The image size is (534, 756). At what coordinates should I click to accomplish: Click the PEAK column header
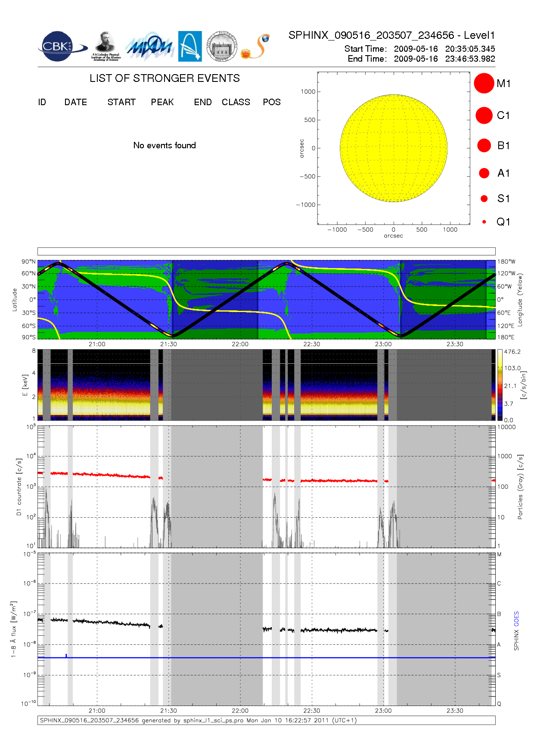162,102
